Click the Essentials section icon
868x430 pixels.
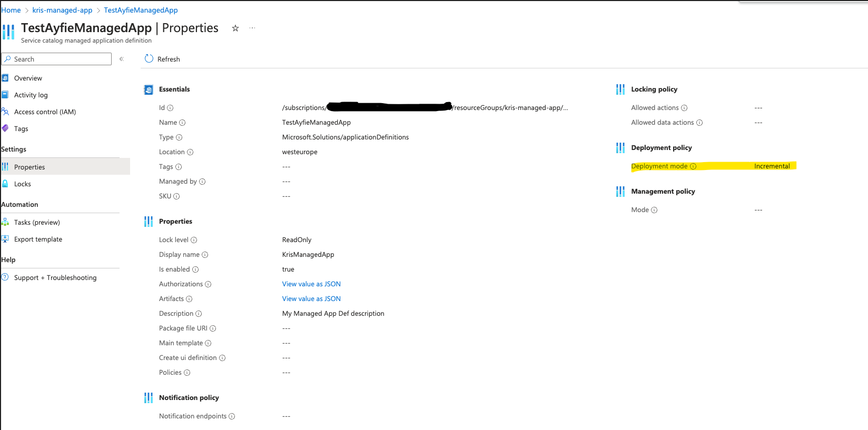[149, 89]
